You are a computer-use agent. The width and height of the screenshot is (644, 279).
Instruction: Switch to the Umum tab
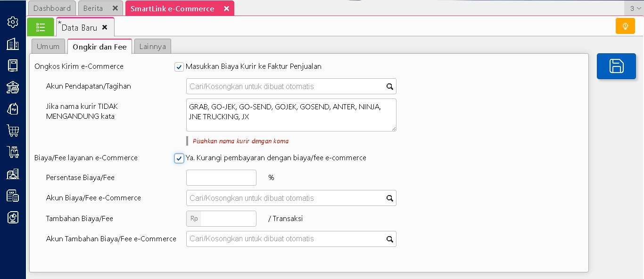tap(48, 47)
